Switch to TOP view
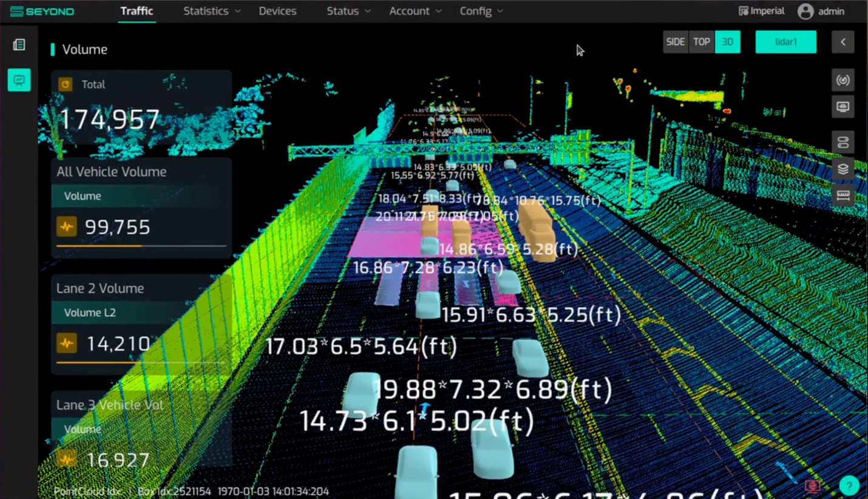The width and height of the screenshot is (868, 499). pos(702,42)
